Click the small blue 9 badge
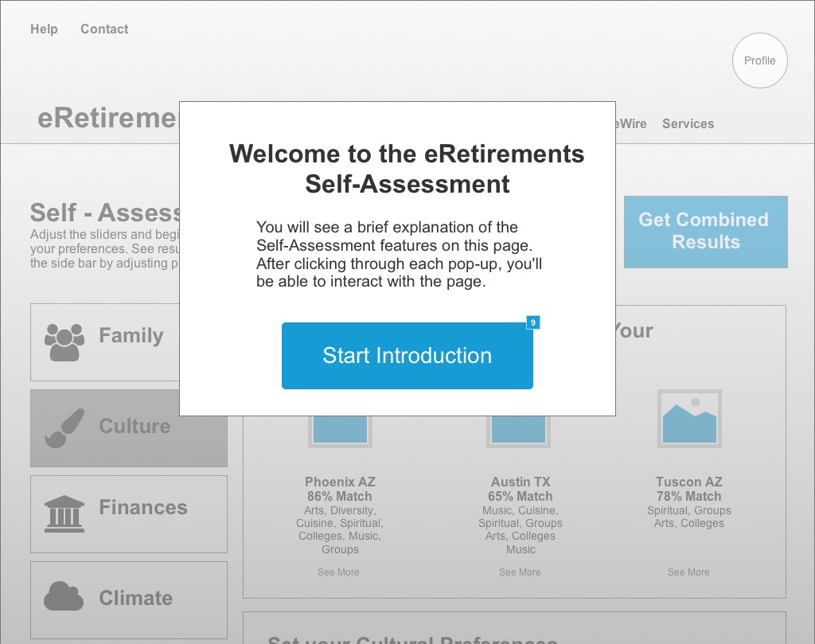This screenshot has height=644, width=815. [x=533, y=322]
